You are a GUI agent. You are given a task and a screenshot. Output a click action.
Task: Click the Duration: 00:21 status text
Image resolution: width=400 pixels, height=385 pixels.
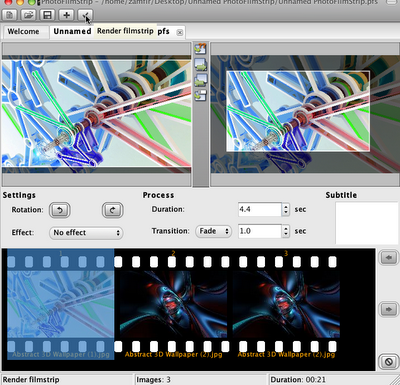(x=298, y=380)
